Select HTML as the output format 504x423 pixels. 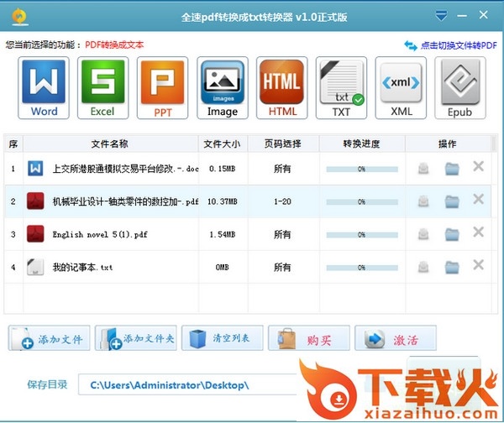pyautogui.click(x=282, y=89)
